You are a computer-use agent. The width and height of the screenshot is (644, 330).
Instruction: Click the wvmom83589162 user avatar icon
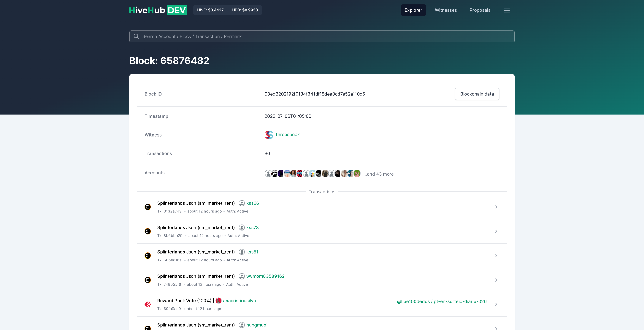tap(242, 276)
